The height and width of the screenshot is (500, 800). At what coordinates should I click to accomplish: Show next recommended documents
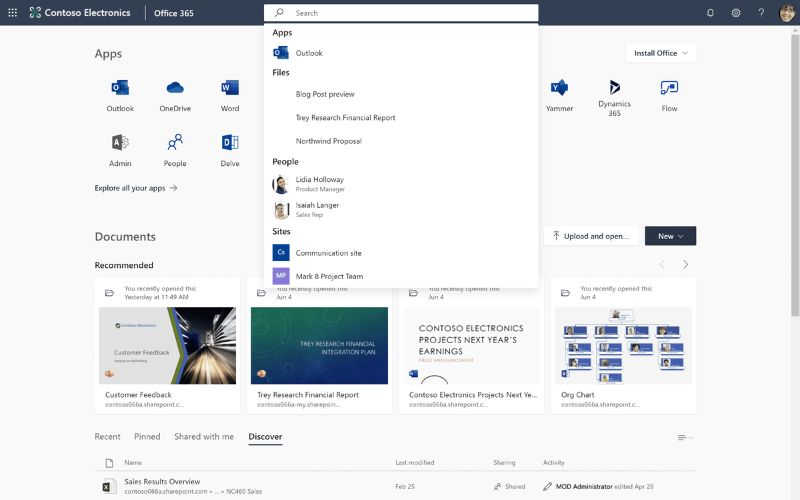[686, 264]
